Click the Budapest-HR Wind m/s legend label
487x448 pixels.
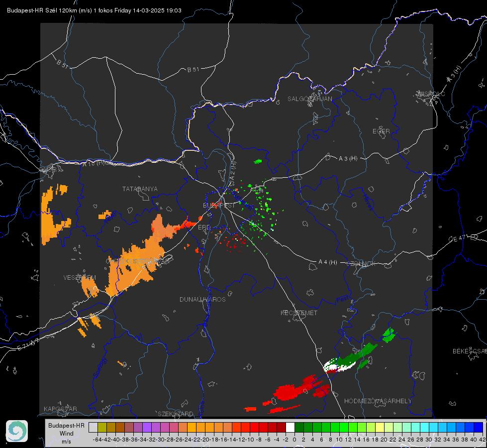click(x=67, y=433)
